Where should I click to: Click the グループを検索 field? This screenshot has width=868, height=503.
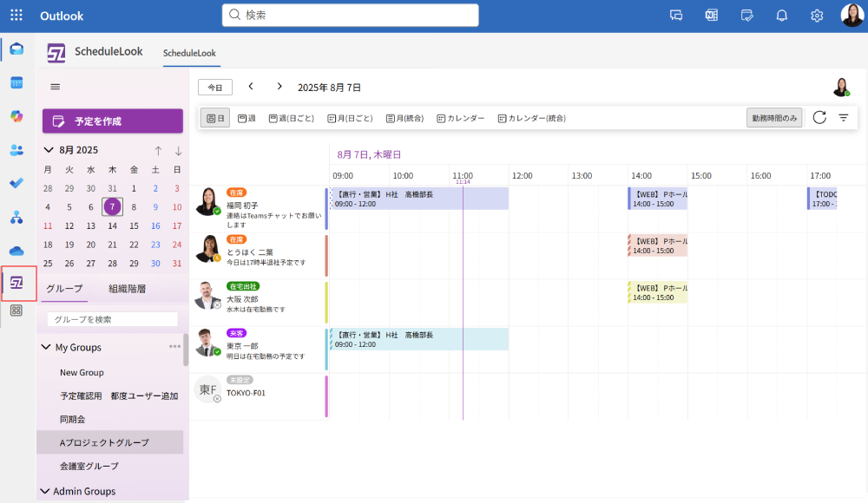tap(113, 319)
